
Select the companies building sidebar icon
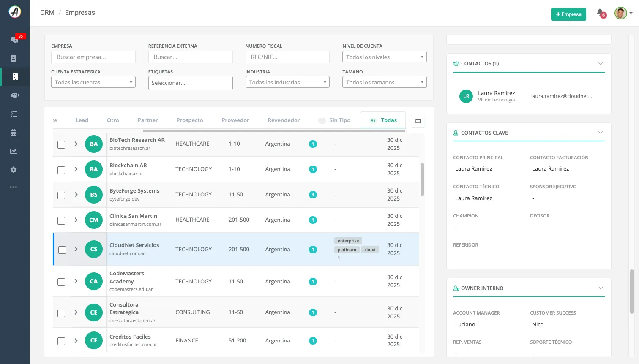coord(15,77)
